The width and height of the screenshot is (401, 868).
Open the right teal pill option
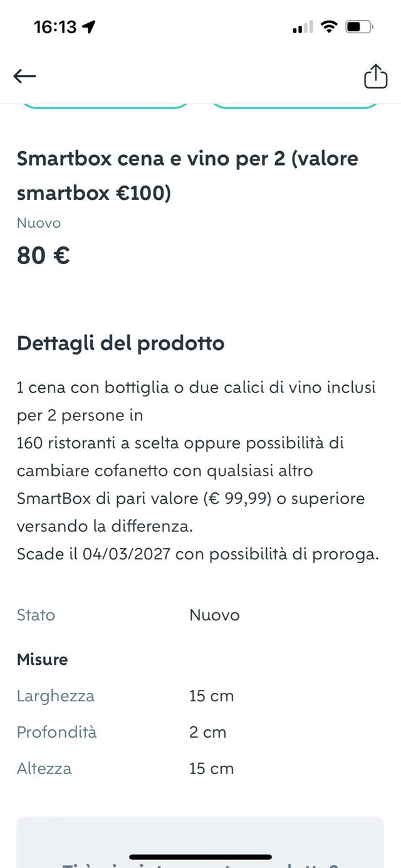(x=294, y=105)
